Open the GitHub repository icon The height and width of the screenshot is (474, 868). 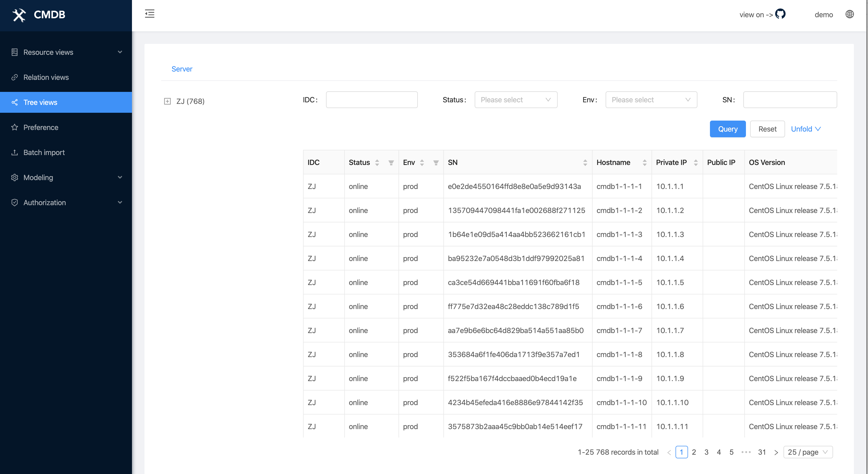pos(780,14)
